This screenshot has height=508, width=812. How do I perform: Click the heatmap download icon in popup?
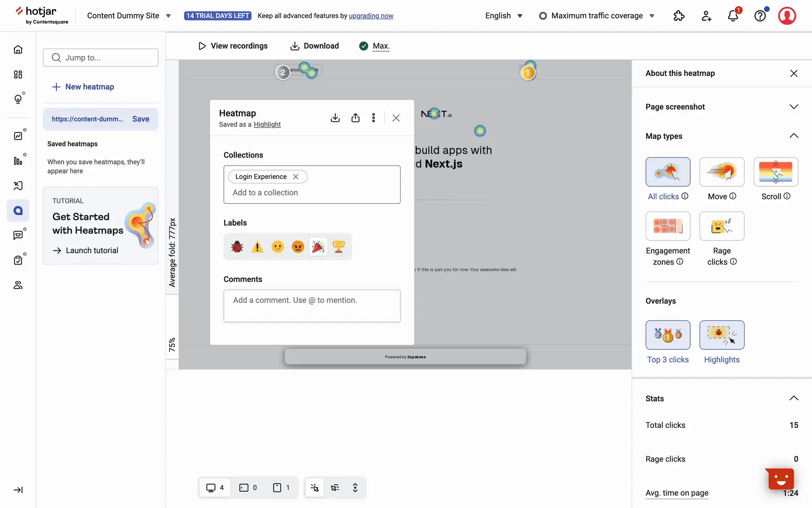click(335, 118)
